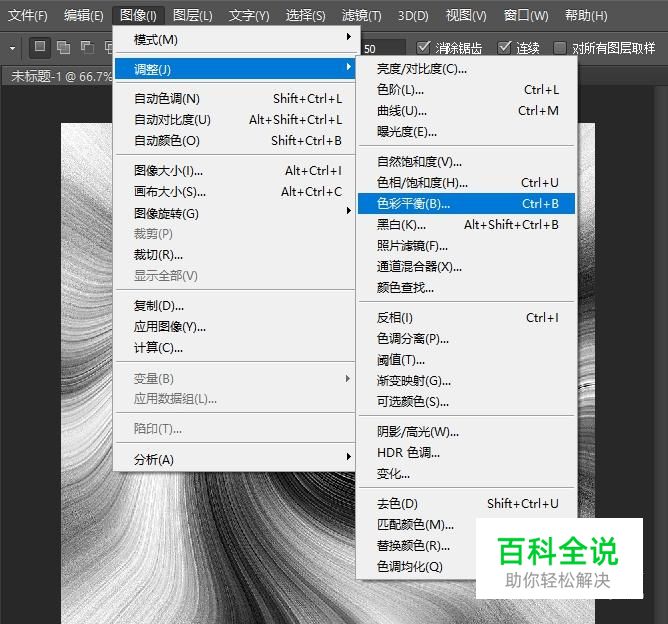Apply 色调均化(Q) adjustment
The image size is (668, 624).
coord(417,566)
